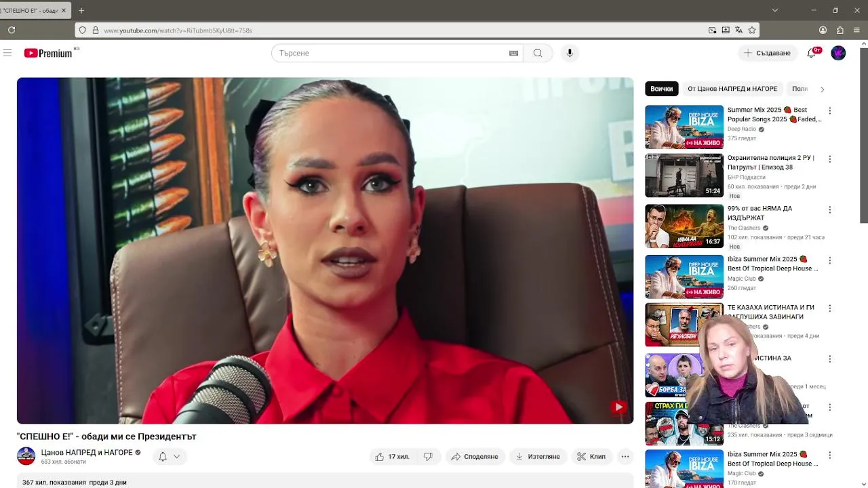
Task: Open the on-screen keyboard in the search box
Action: coord(513,53)
